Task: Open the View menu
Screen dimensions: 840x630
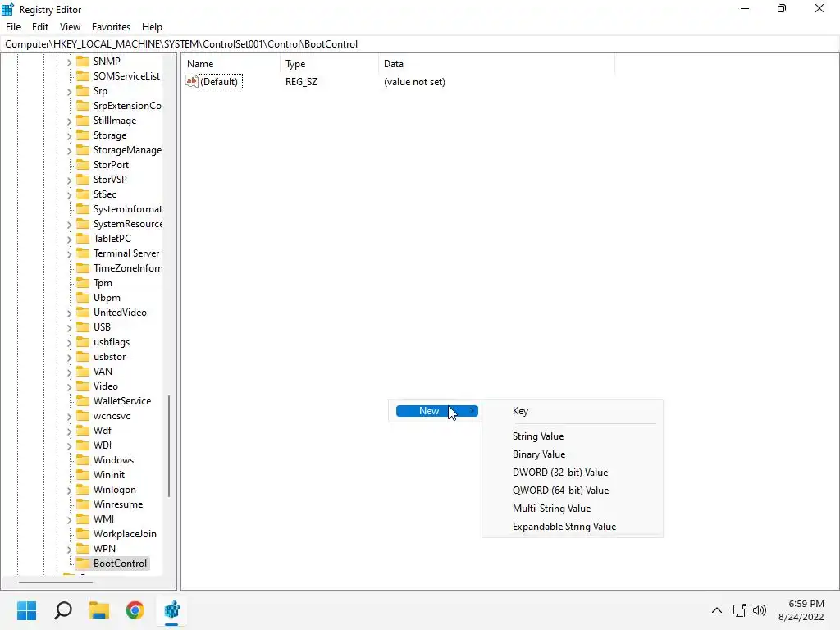Action: click(x=70, y=27)
